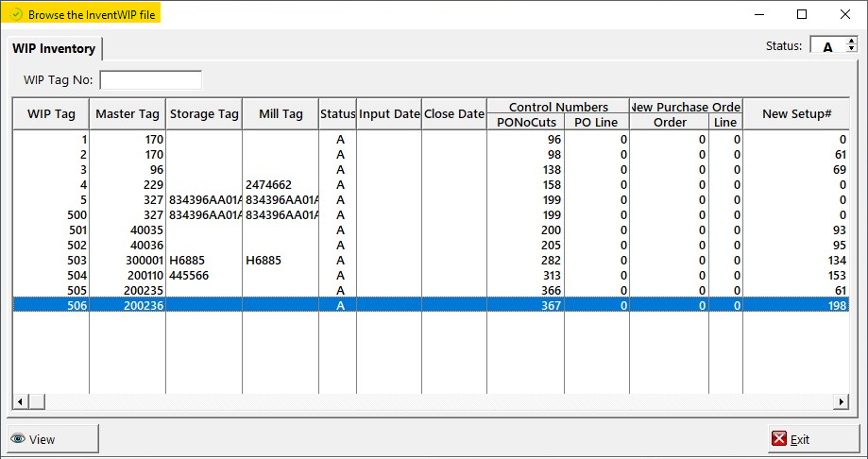Click the PONoCuts column header
Image resolution: width=868 pixels, height=459 pixels.
525,122
